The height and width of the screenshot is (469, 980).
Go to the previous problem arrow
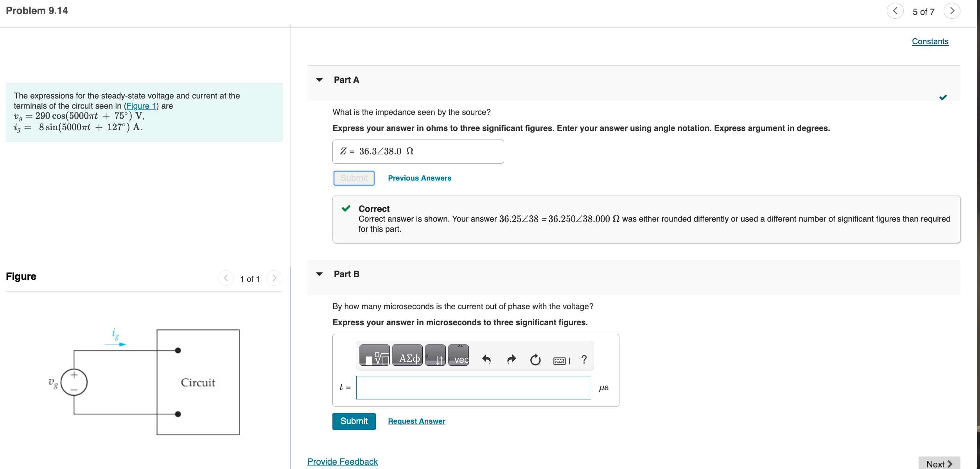point(895,11)
